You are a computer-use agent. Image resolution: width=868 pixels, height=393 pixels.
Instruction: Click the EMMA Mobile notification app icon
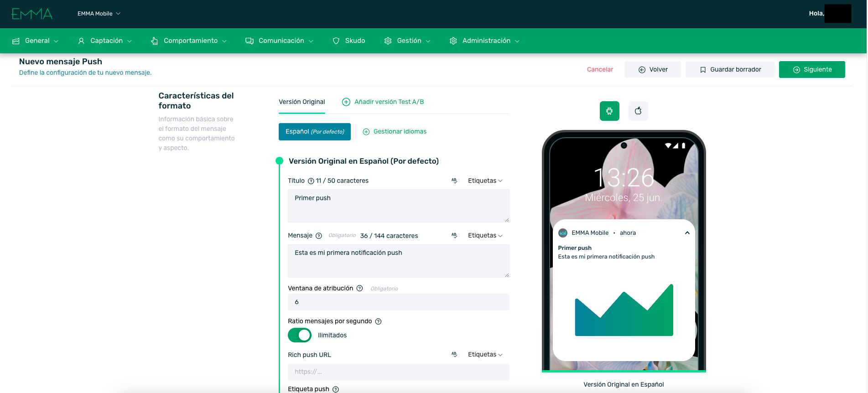click(x=563, y=233)
